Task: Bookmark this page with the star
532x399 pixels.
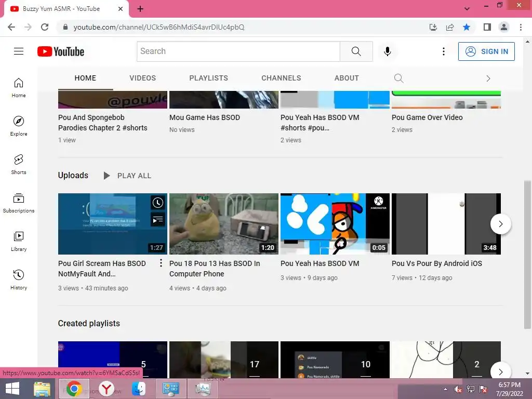Action: click(x=467, y=27)
